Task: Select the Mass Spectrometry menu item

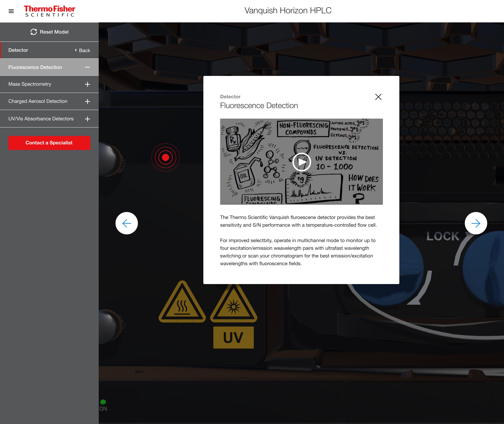Action: [x=49, y=84]
